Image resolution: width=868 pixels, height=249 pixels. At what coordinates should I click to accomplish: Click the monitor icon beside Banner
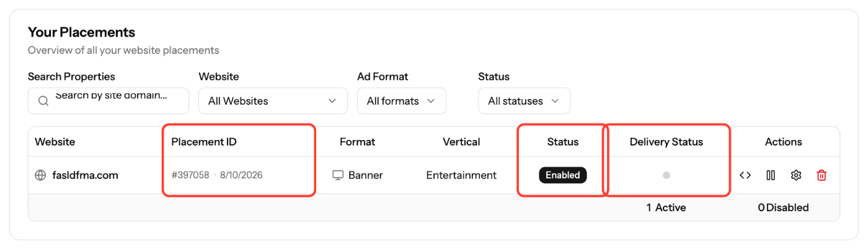pyautogui.click(x=338, y=175)
